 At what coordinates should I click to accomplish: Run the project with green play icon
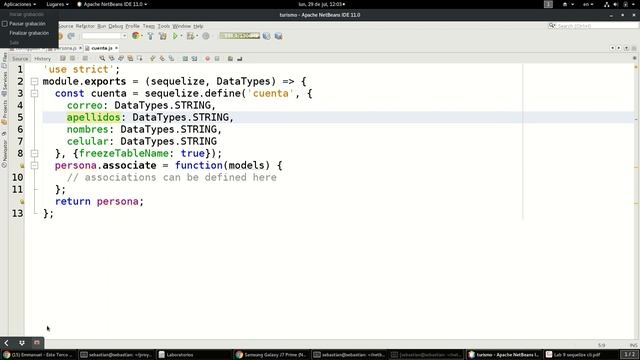(175, 36)
